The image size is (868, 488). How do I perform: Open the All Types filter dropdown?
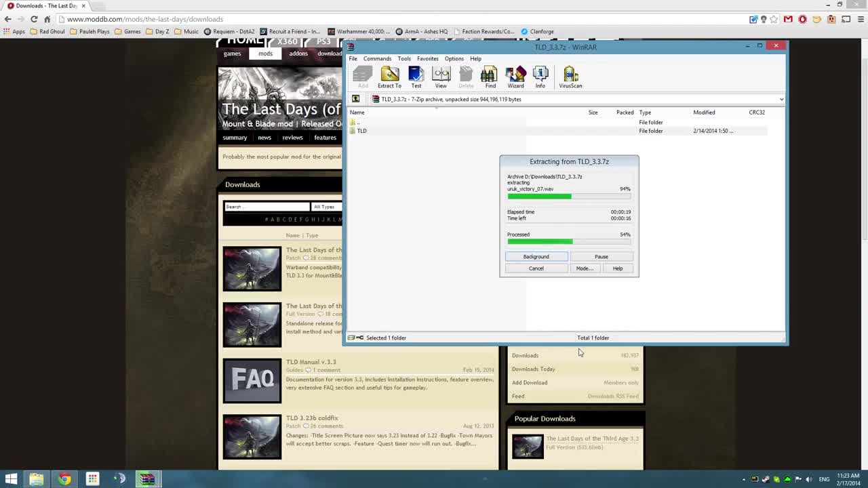[x=327, y=207]
